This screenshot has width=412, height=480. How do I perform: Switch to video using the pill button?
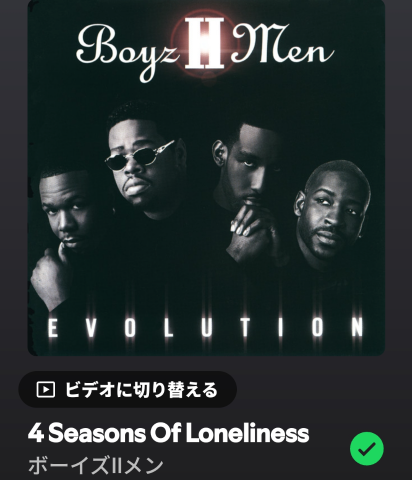[x=127, y=389]
